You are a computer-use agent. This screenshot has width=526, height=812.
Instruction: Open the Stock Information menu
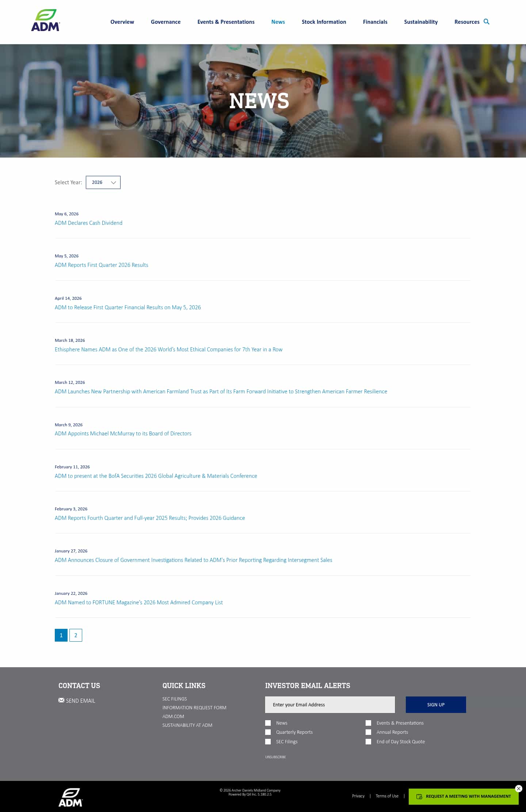[324, 22]
